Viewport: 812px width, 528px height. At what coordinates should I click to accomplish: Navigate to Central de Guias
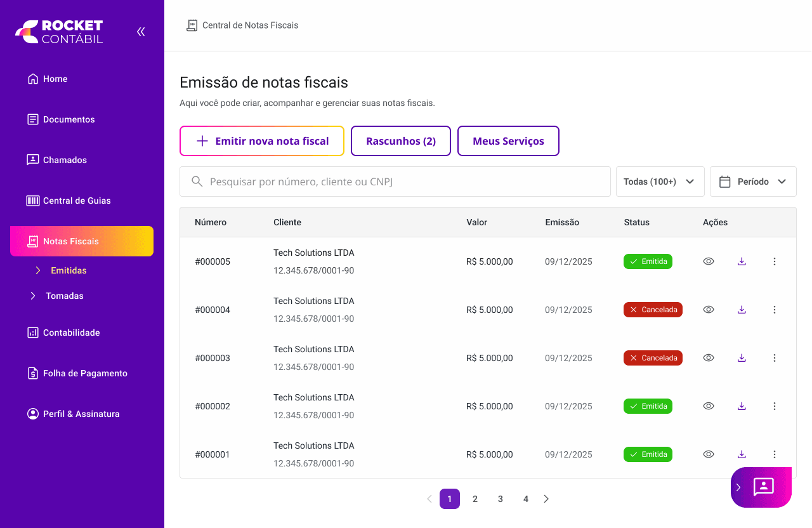click(69, 201)
